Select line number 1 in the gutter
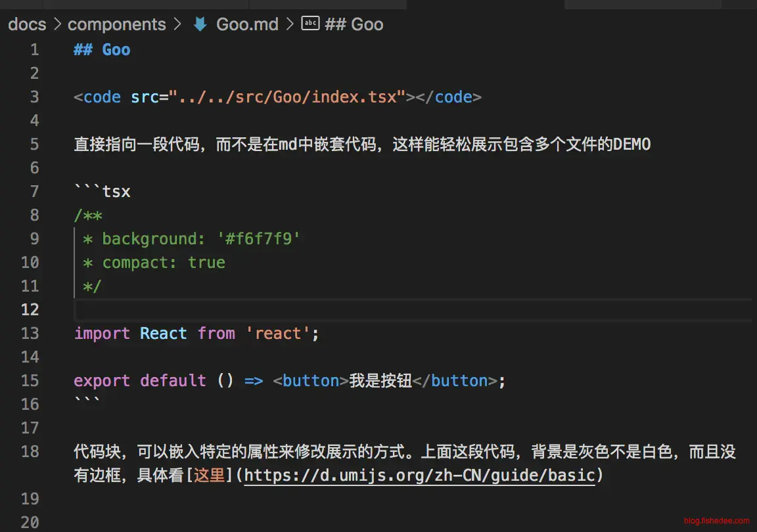Viewport: 757px width, 532px height. coord(34,50)
